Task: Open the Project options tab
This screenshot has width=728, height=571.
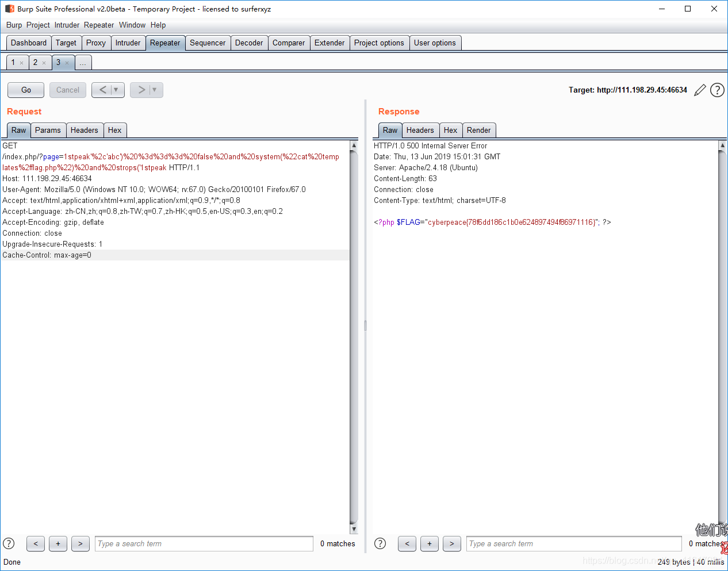Action: [379, 43]
